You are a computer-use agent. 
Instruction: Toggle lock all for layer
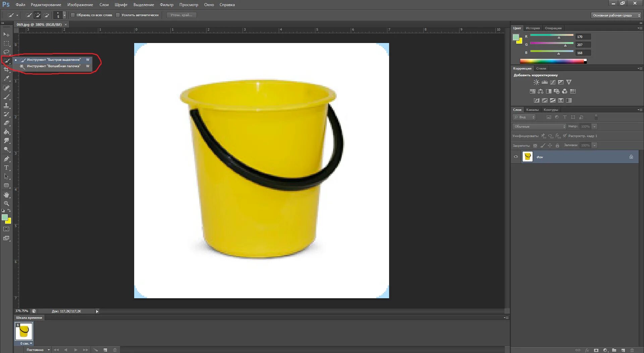point(557,145)
